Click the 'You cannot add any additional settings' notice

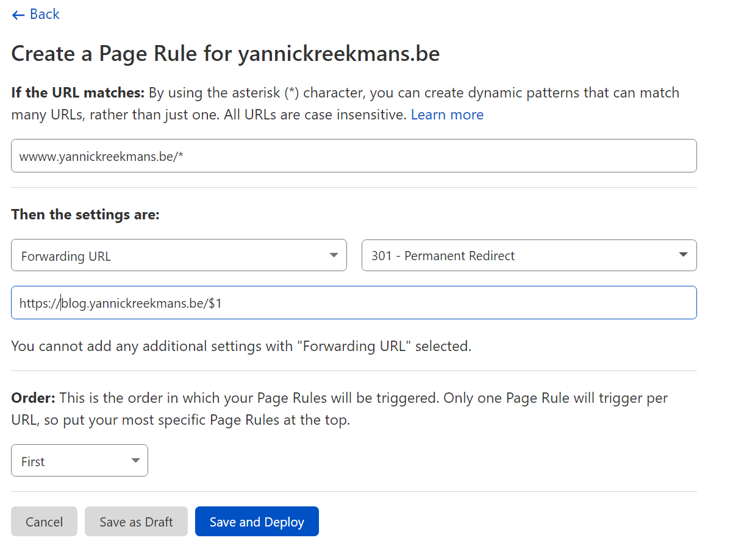(241, 346)
